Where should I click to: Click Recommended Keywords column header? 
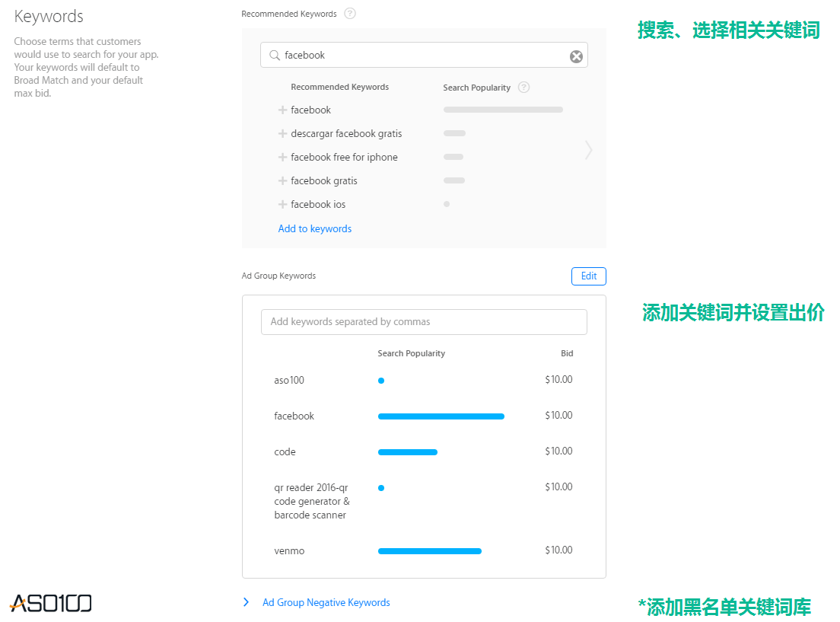[339, 87]
